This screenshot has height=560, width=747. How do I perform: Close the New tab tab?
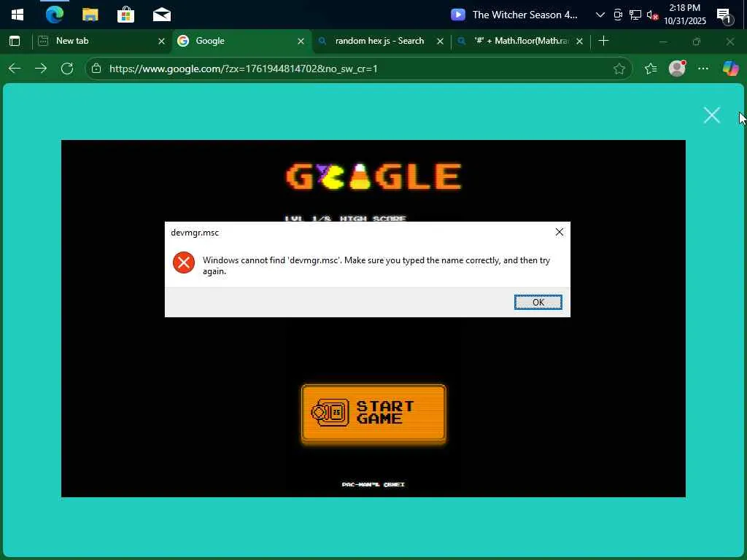click(x=161, y=42)
